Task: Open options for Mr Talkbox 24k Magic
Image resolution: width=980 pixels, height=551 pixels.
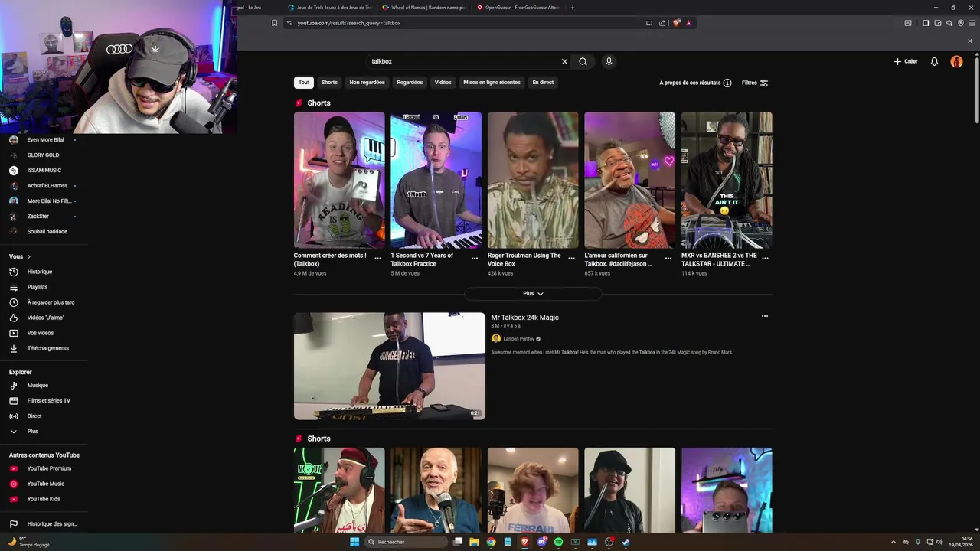Action: click(764, 316)
